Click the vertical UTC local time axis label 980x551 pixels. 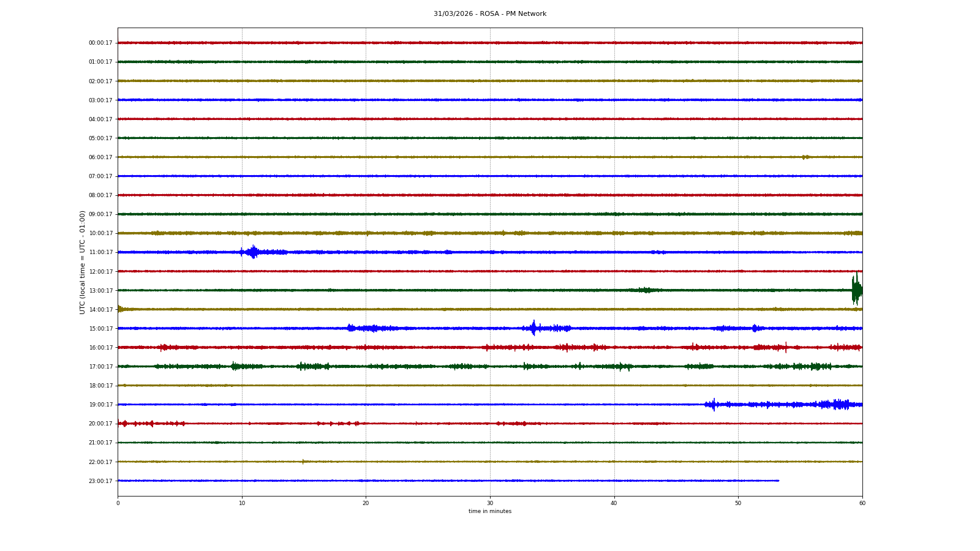click(83, 262)
